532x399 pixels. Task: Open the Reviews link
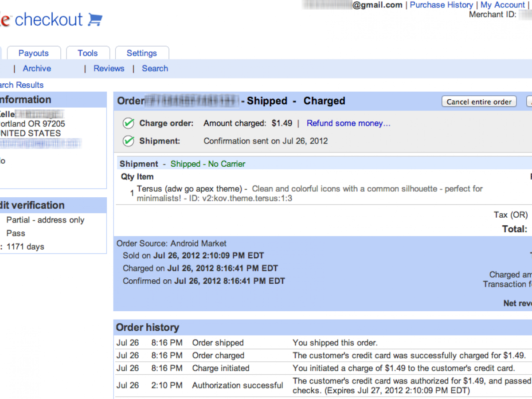point(109,68)
